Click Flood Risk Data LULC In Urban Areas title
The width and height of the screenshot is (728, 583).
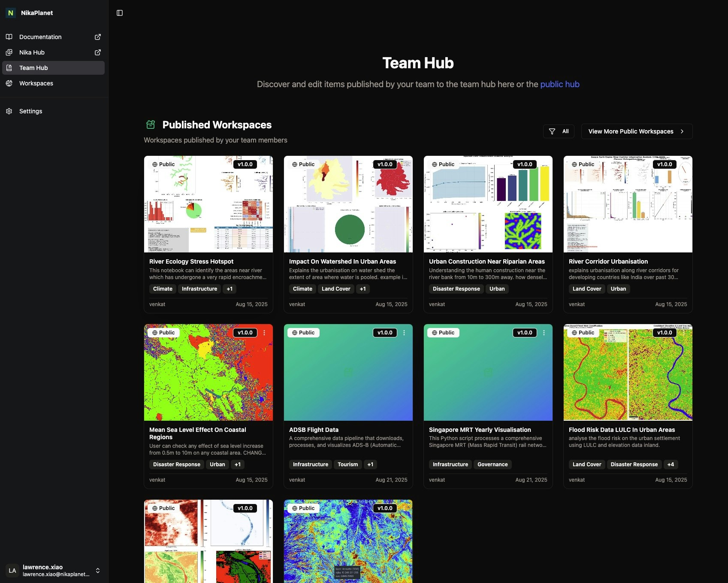622,430
